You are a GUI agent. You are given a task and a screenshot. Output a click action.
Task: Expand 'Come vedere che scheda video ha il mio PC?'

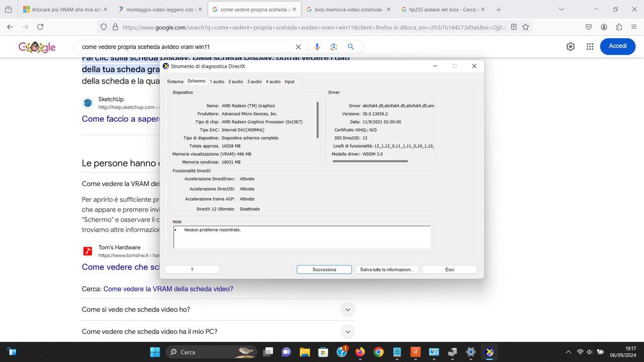tap(347, 331)
